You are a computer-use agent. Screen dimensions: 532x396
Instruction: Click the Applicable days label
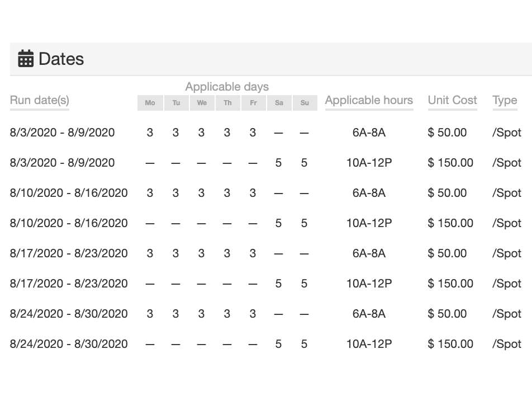click(227, 87)
